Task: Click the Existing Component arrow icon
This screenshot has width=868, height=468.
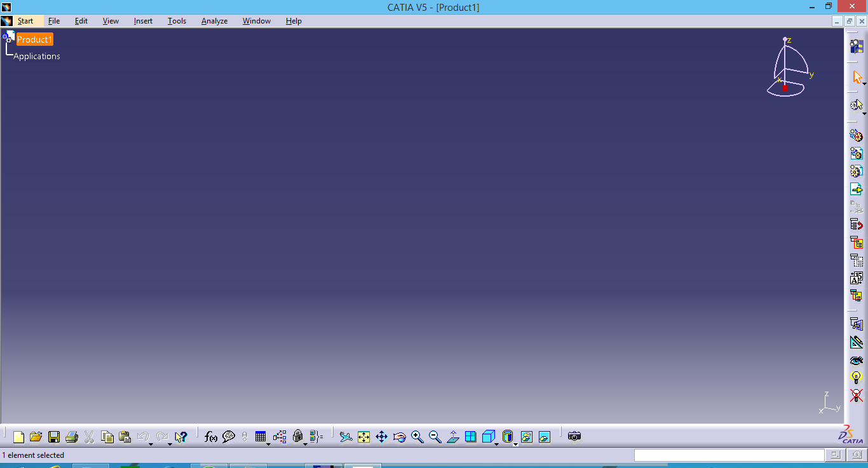Action: 857,189
